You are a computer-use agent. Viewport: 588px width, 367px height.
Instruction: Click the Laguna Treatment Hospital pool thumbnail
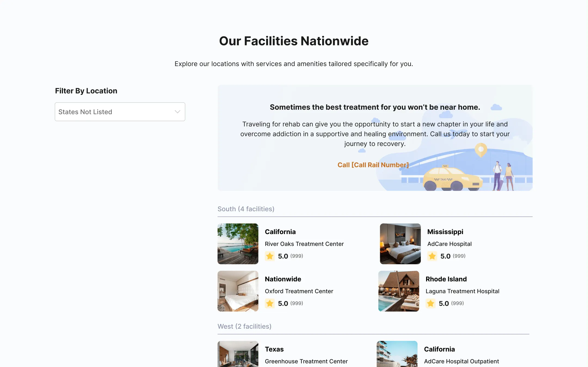[398, 291]
